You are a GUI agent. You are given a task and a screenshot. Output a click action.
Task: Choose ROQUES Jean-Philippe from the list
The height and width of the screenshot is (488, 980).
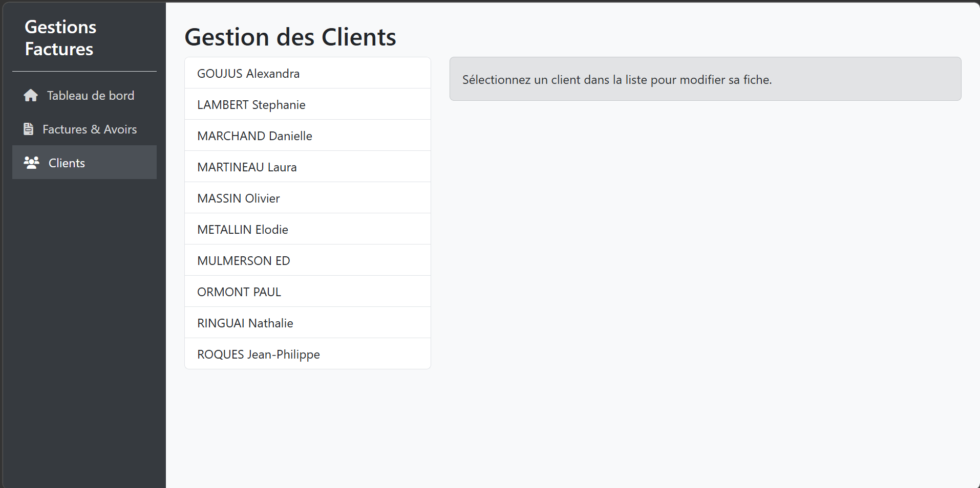pyautogui.click(x=259, y=354)
